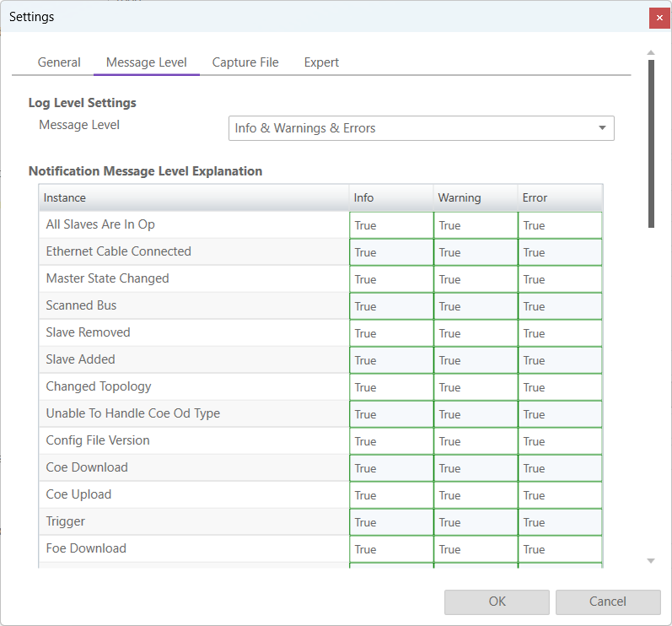This screenshot has width=672, height=626.
Task: Cancel the Settings dialog
Action: (x=607, y=602)
